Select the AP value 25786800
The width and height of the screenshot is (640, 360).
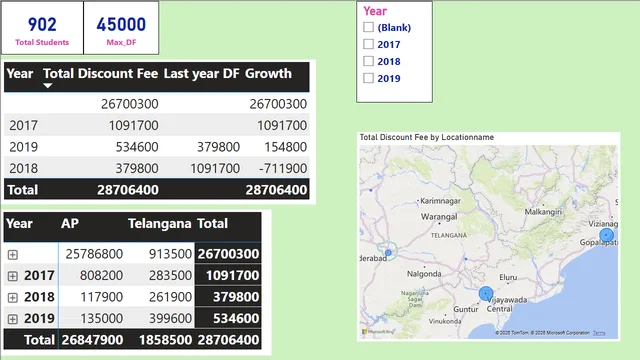coord(94,254)
